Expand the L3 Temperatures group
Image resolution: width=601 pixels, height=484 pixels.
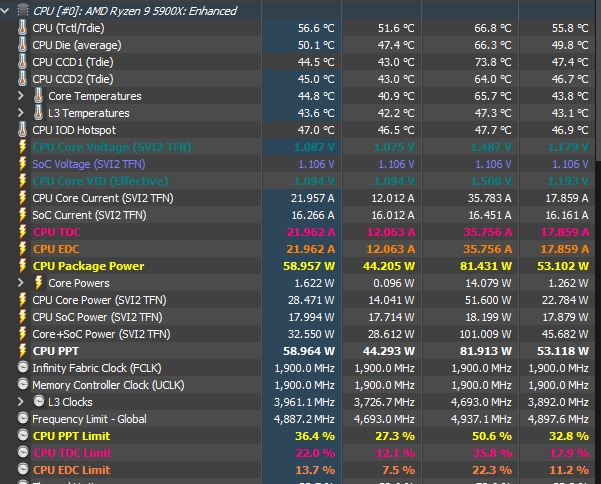point(21,113)
